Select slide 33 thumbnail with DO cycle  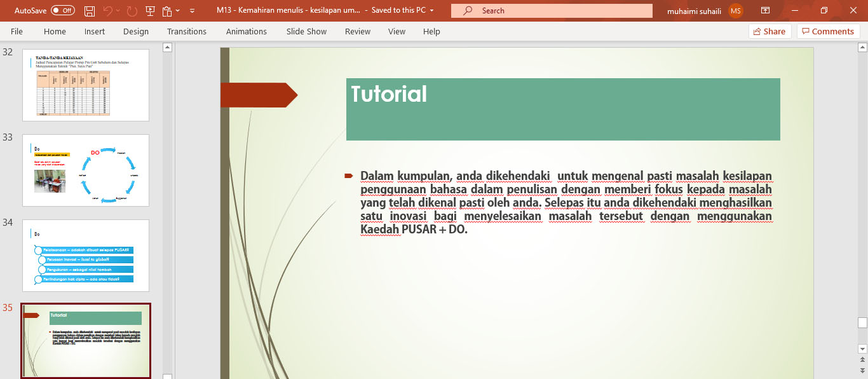click(x=86, y=170)
